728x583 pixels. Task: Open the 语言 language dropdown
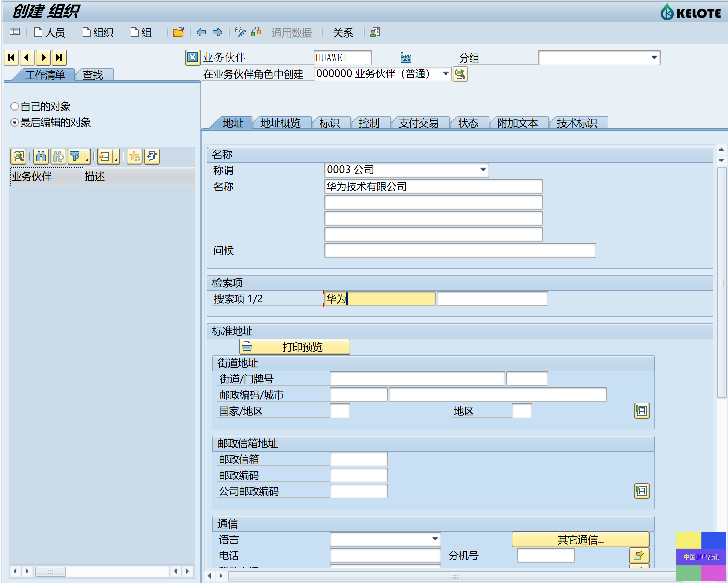tap(435, 539)
